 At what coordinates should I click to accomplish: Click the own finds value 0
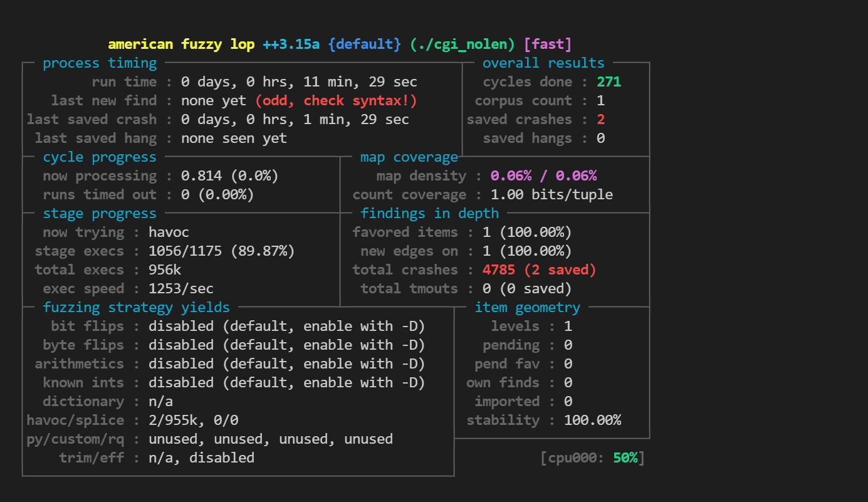(568, 383)
